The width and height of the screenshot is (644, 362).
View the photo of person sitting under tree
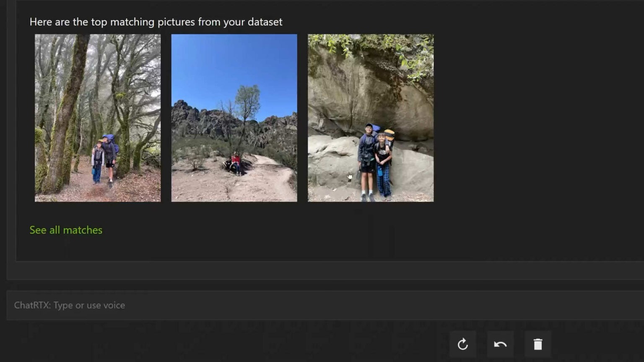click(234, 118)
